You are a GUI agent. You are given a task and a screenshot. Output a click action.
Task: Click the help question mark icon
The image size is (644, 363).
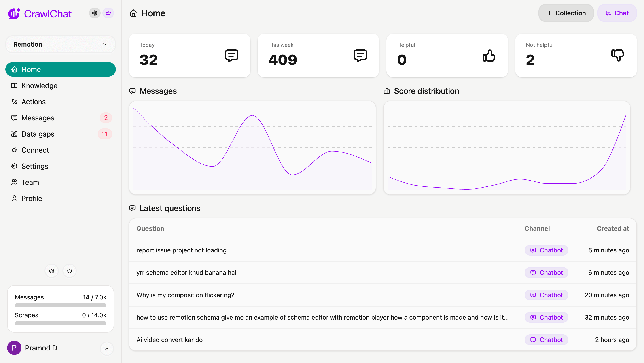[70, 271]
